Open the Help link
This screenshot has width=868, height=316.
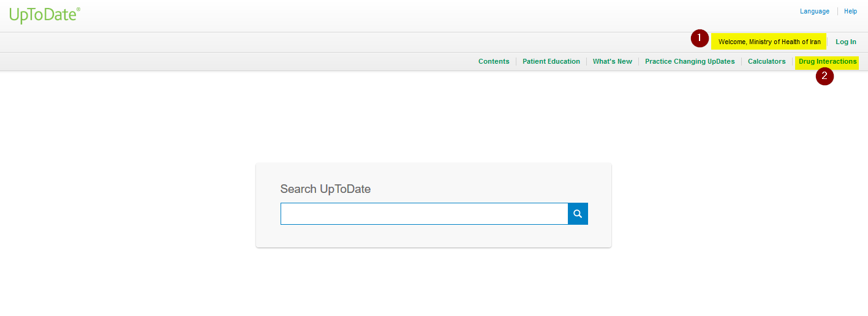click(850, 11)
